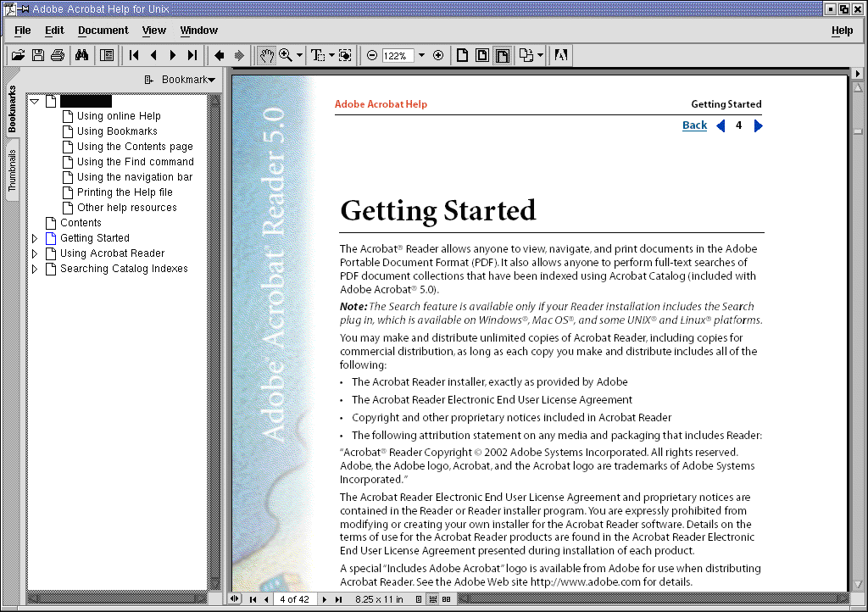
Task: Click the blue previous-page triangle on the page
Action: coord(721,126)
